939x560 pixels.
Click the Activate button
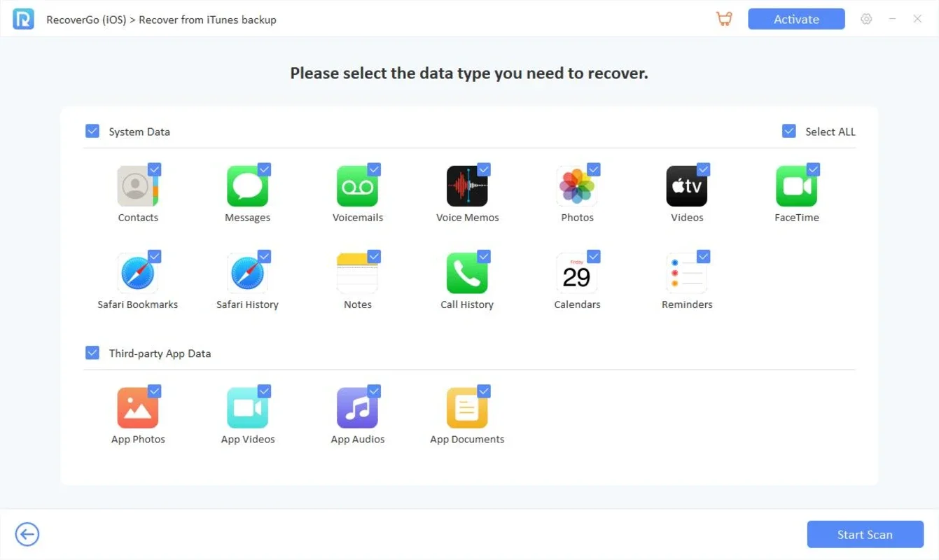[796, 19]
